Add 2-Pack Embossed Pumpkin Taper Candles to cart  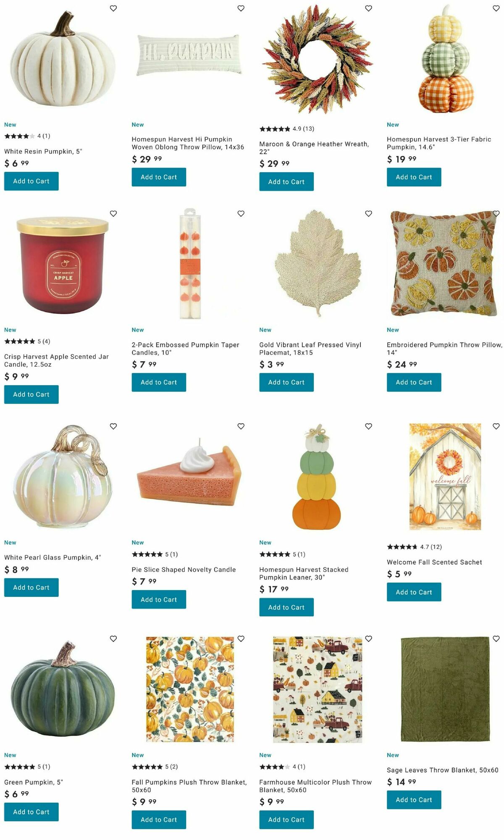click(x=159, y=382)
